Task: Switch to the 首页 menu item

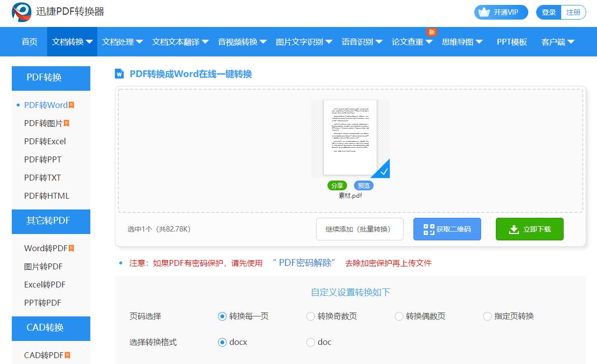Action: point(29,42)
